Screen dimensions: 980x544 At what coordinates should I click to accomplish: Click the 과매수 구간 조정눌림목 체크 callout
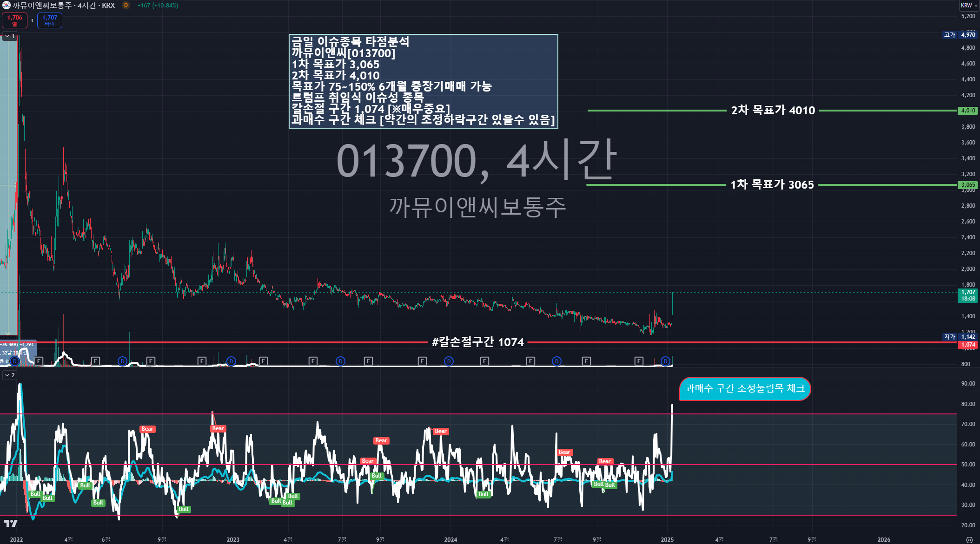[x=745, y=388]
